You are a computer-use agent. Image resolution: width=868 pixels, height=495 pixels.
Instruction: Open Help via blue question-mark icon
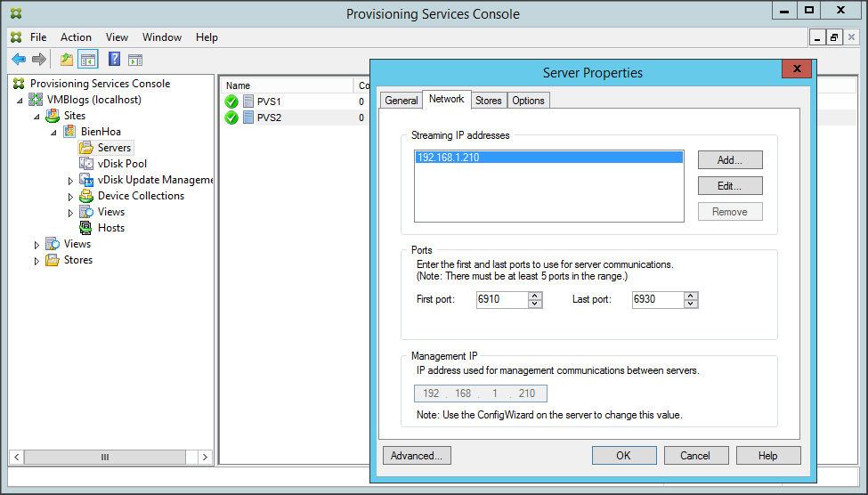pos(114,60)
